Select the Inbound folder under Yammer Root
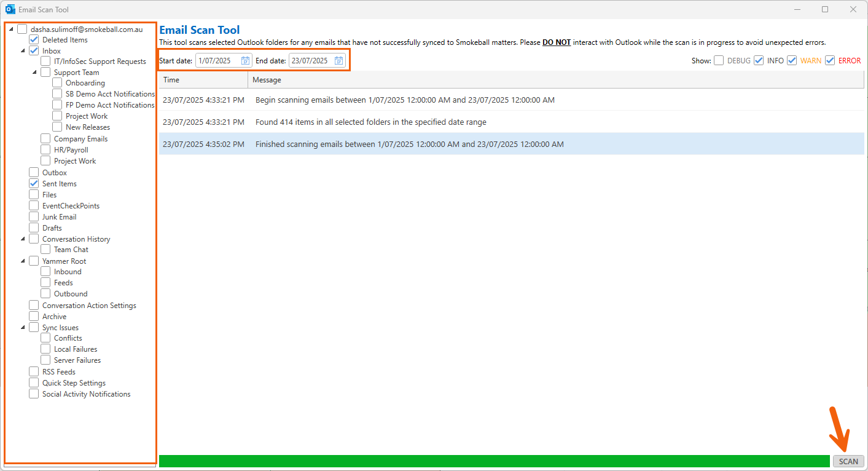The image size is (868, 471). [68, 272]
